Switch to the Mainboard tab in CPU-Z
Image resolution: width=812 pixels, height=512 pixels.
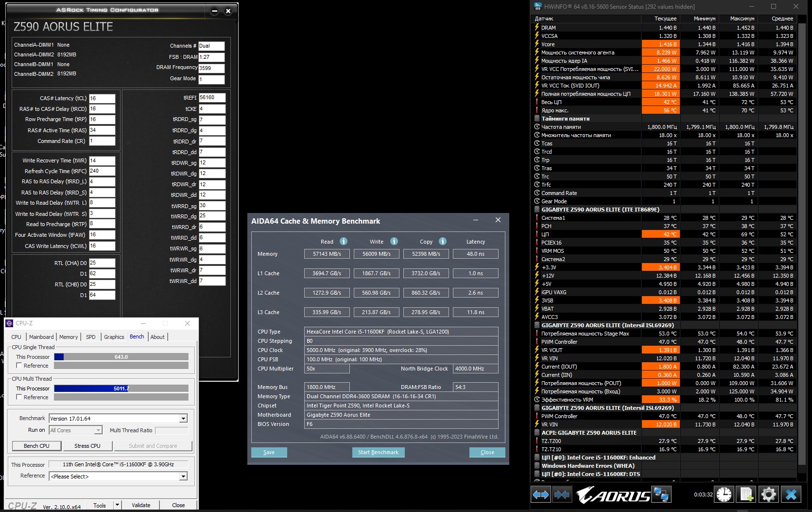tap(41, 337)
